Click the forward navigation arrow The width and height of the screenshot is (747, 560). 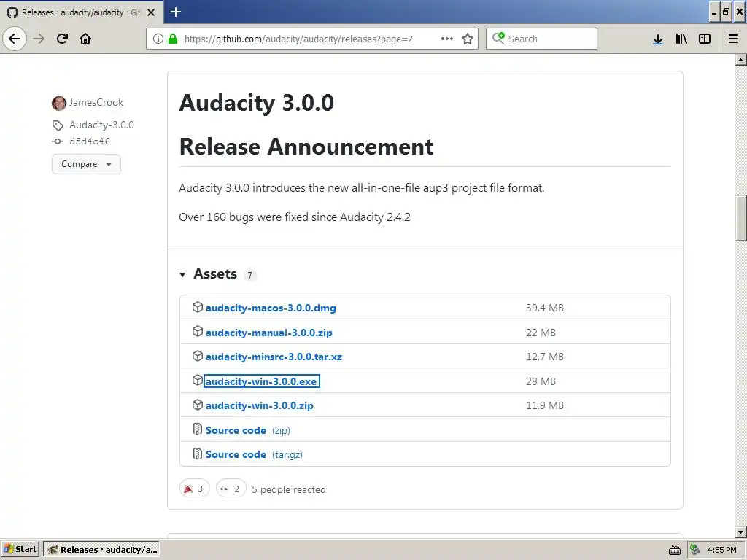pyautogui.click(x=39, y=39)
